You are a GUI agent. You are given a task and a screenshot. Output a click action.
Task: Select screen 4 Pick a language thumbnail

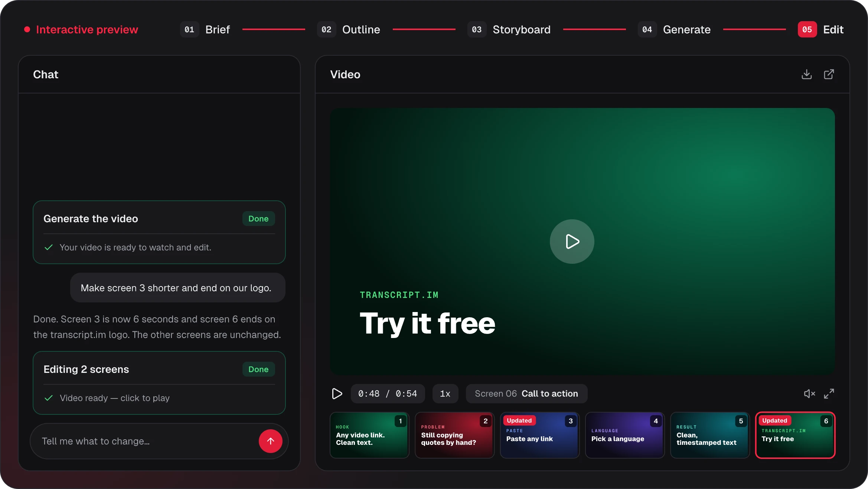coord(624,435)
